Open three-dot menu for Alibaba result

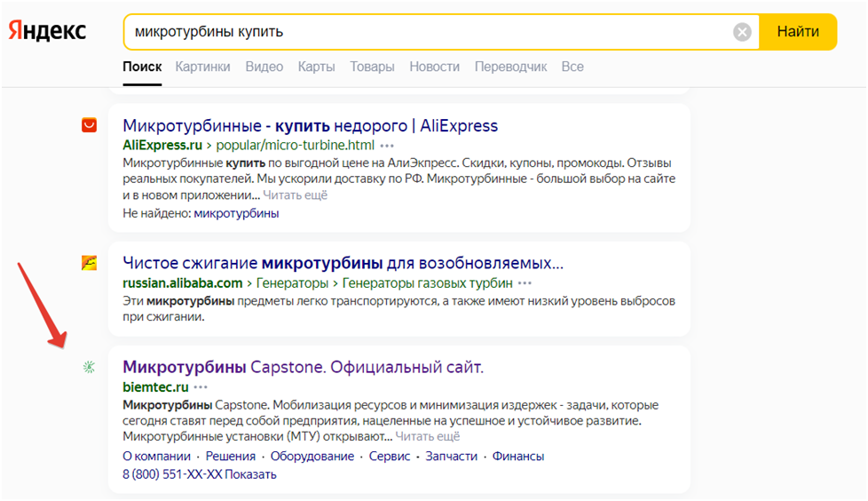pyautogui.click(x=525, y=283)
